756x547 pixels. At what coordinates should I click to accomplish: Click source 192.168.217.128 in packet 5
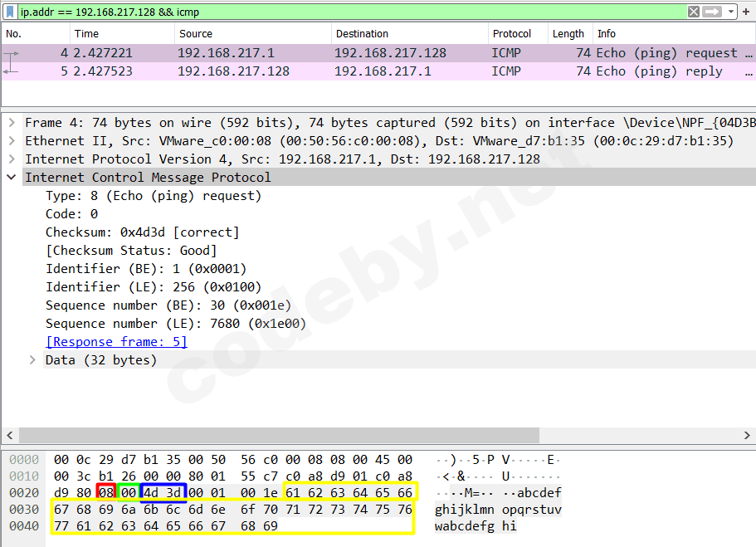click(x=233, y=71)
